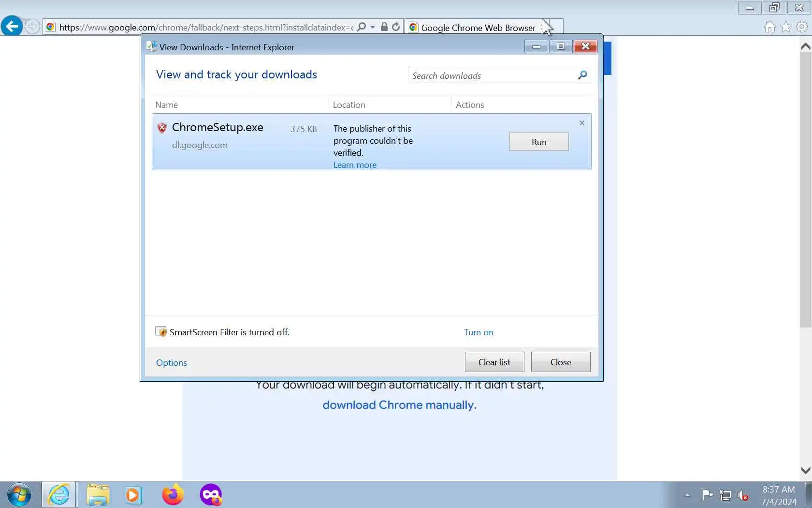Click the search magnifier in downloads search
This screenshot has height=508, width=812.
[582, 75]
